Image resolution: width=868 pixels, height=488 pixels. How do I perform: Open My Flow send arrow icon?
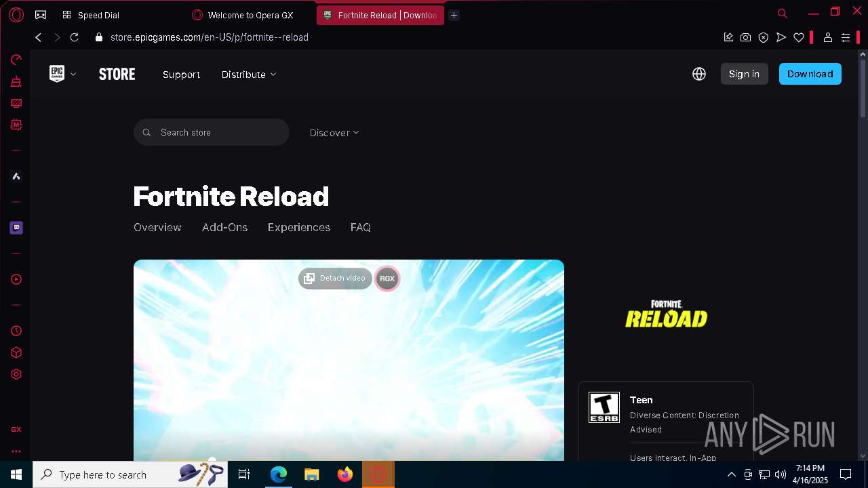(781, 37)
